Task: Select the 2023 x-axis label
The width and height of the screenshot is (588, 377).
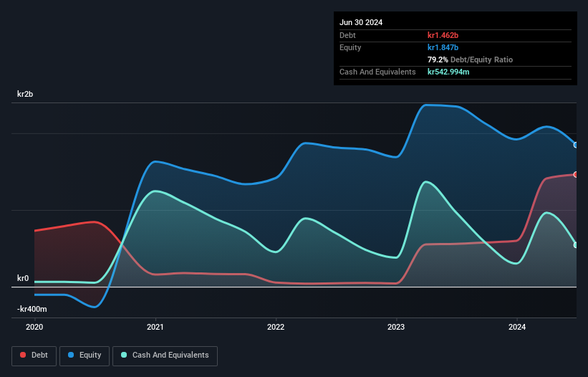Action: (x=396, y=327)
